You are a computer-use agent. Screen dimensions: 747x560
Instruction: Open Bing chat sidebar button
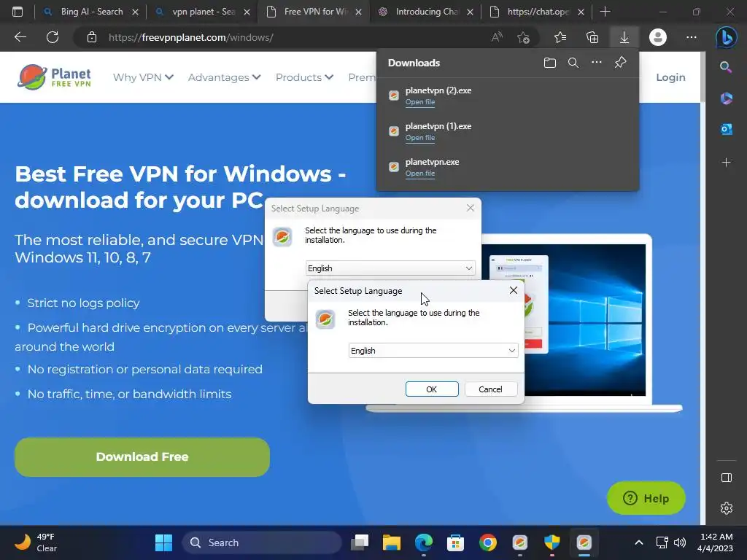pyautogui.click(x=726, y=37)
